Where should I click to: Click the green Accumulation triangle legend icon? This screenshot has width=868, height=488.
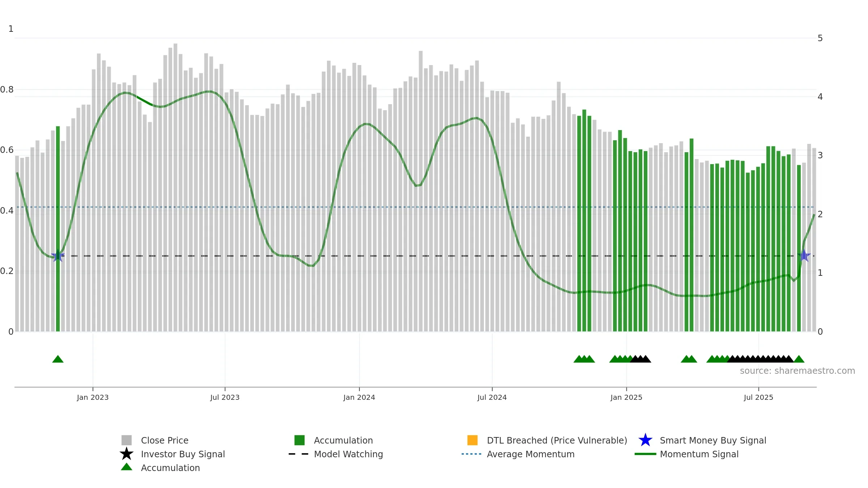[127, 467]
